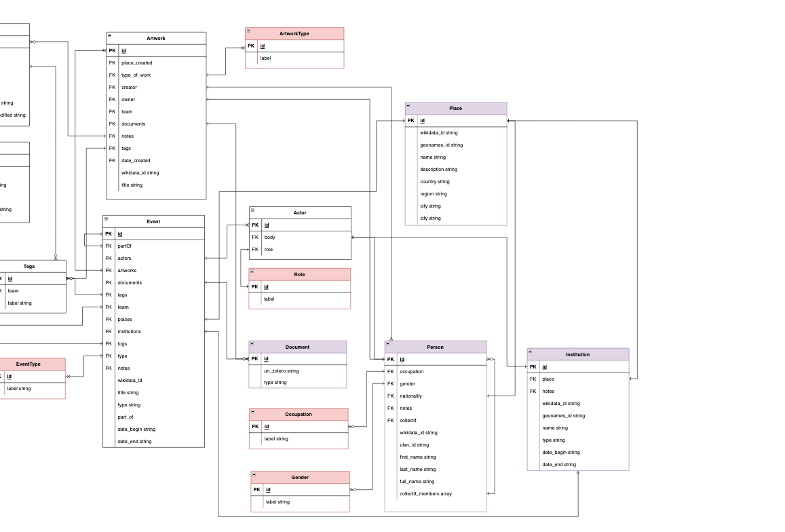Select the date_begin string row in Institution
The image size is (785, 532).
560,452
